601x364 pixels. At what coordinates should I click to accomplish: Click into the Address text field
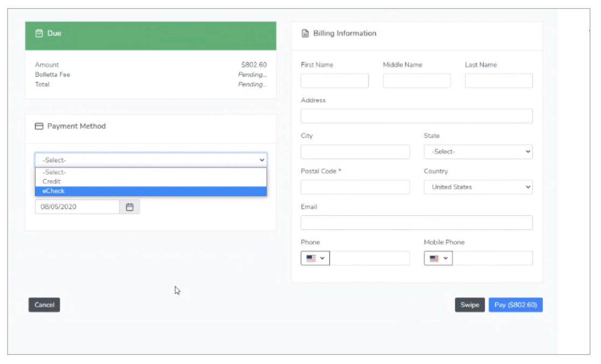416,116
